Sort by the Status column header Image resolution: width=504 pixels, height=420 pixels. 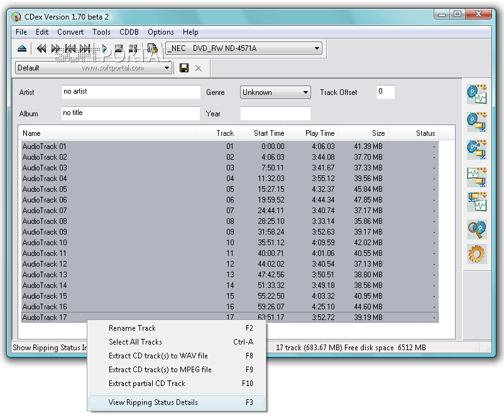(414, 133)
